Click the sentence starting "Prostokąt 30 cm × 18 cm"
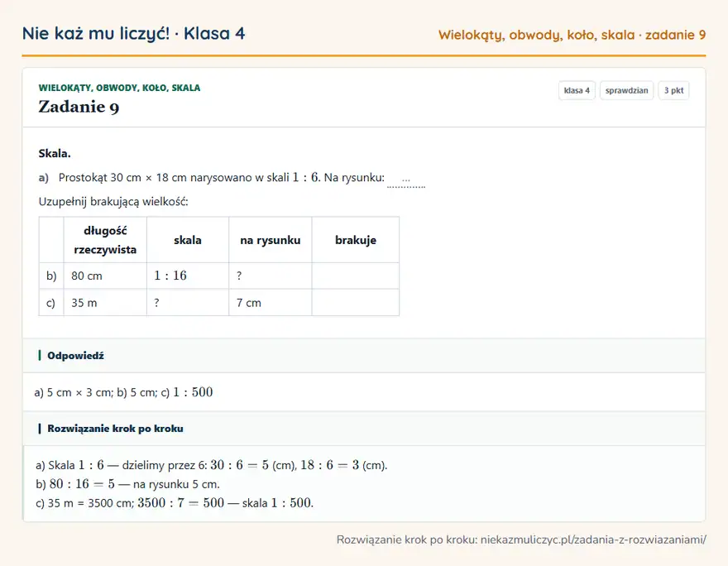The height and width of the screenshot is (566, 728). tap(222, 177)
